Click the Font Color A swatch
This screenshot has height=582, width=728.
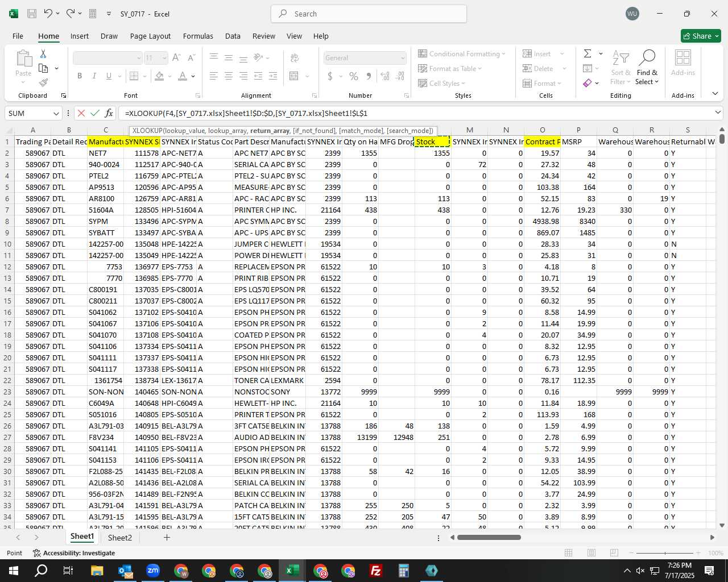tap(183, 76)
